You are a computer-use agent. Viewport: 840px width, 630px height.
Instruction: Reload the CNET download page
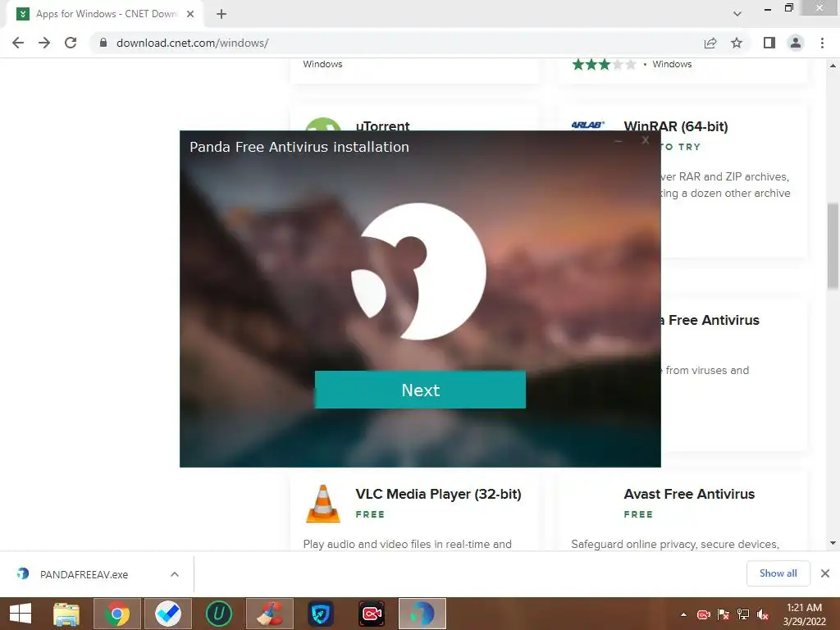coord(71,43)
